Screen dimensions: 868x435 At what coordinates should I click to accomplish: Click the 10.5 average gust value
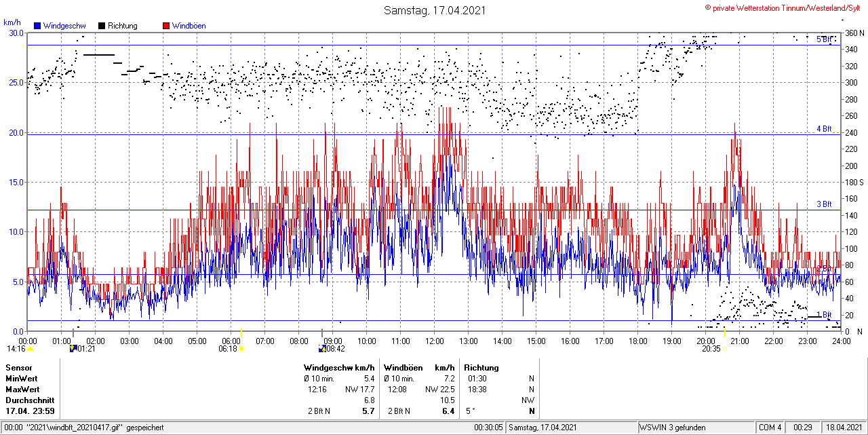pos(446,400)
